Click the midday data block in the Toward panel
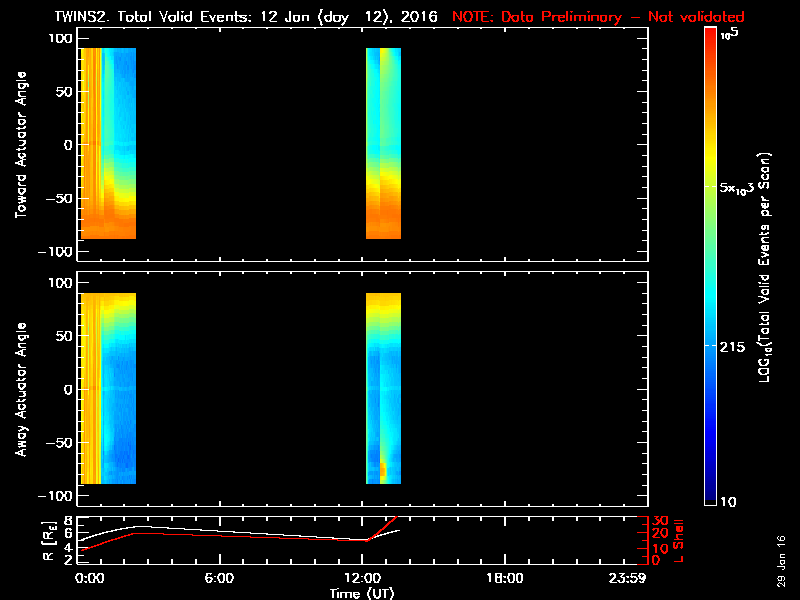 point(384,143)
